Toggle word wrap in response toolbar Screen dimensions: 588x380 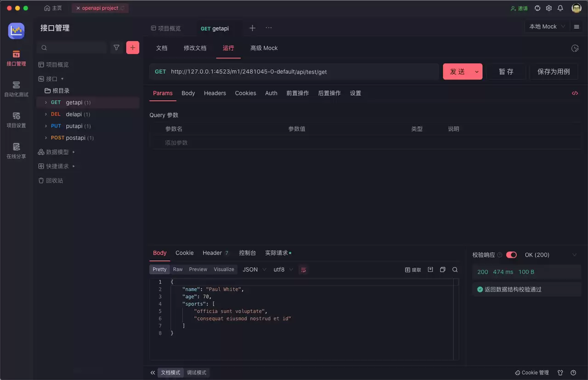pos(303,270)
